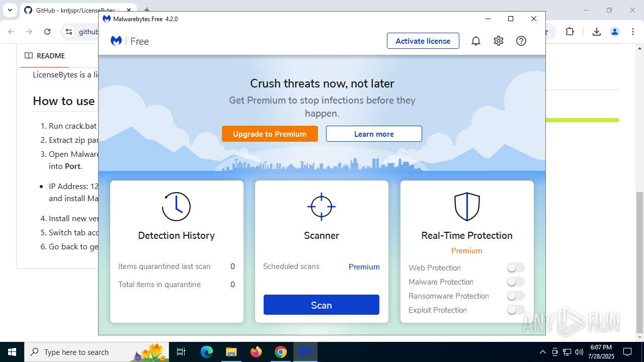Open Chrome extensions puzzle icon
This screenshot has height=362, width=644.
(x=570, y=32)
